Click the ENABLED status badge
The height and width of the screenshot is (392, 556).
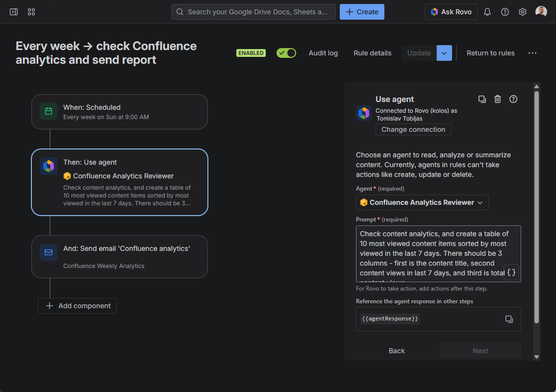click(x=250, y=53)
